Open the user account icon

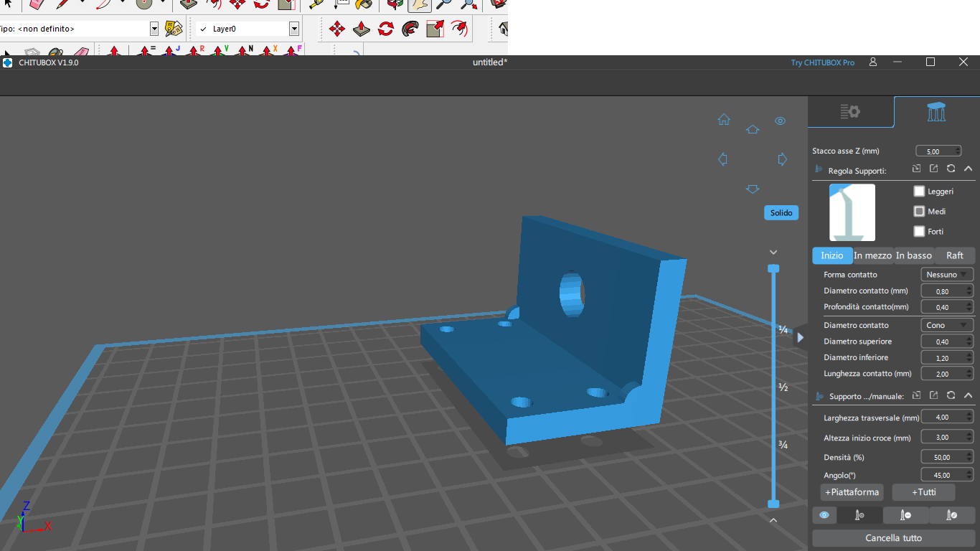(873, 62)
